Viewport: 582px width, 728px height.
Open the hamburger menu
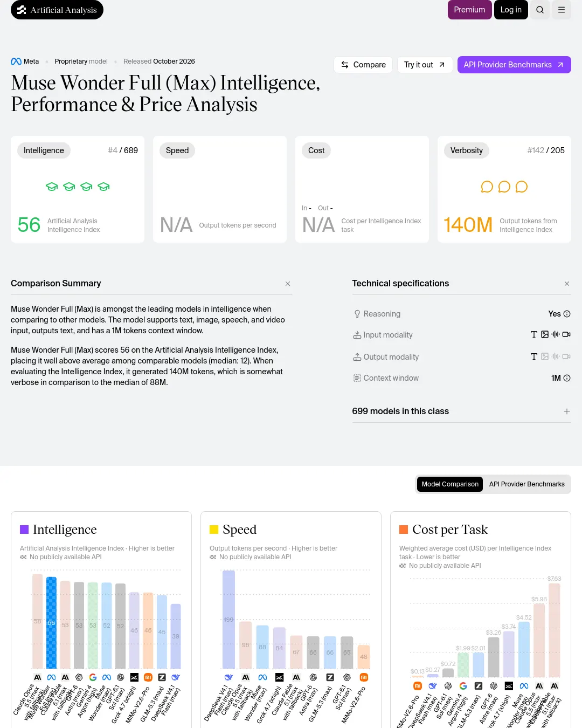pos(562,10)
